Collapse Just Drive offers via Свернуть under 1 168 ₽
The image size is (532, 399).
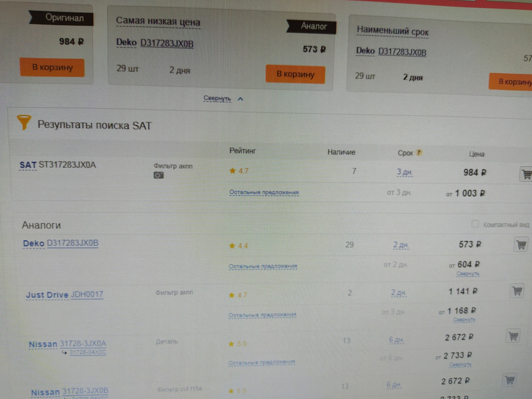pyautogui.click(x=464, y=320)
